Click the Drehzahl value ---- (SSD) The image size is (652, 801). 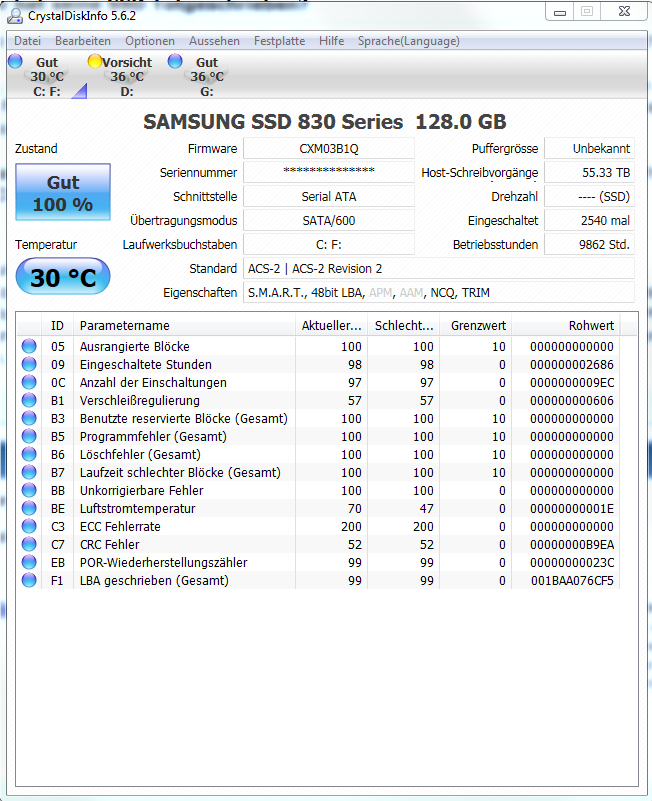pos(590,197)
